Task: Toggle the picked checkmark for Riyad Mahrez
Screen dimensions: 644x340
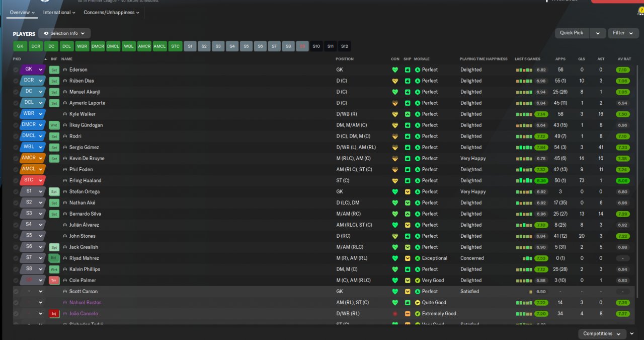Action: (x=16, y=258)
